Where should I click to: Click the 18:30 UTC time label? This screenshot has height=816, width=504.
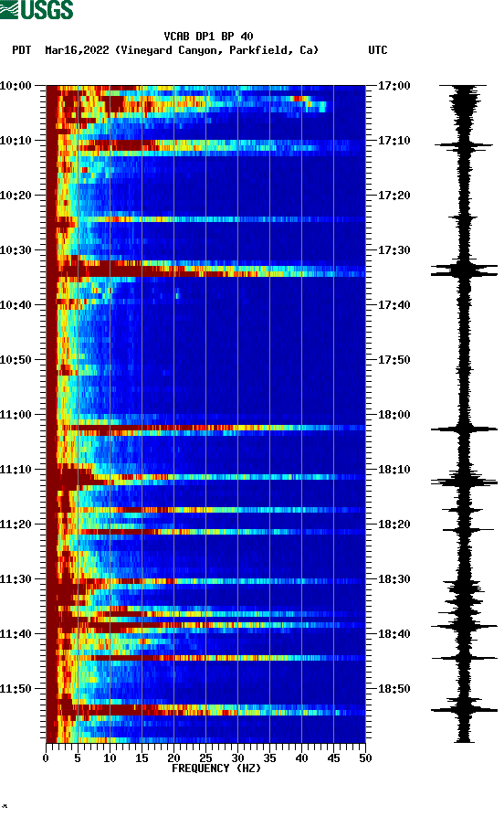(x=394, y=579)
